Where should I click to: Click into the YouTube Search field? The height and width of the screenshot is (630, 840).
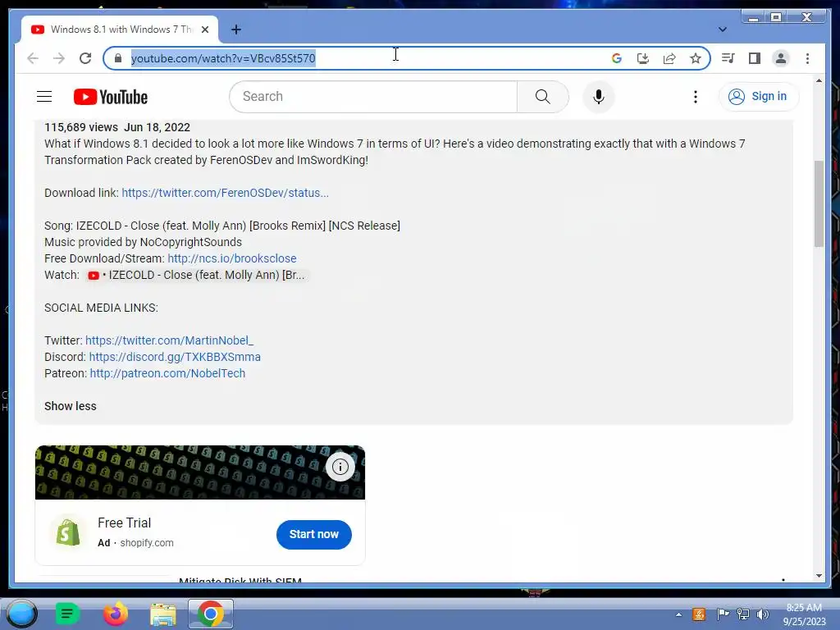[x=373, y=97]
